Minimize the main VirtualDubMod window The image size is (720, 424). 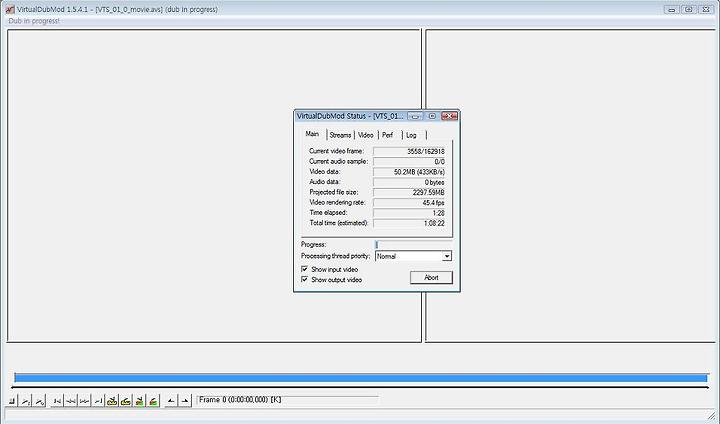point(672,9)
